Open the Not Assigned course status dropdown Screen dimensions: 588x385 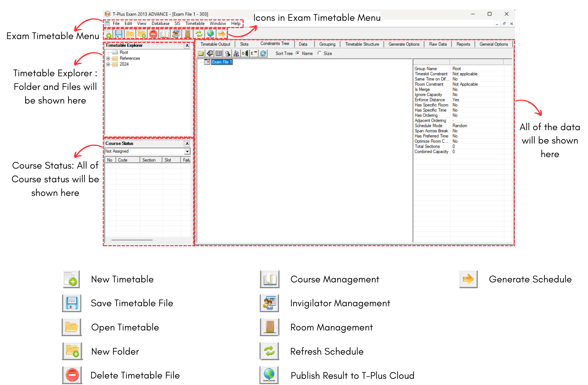pos(187,151)
